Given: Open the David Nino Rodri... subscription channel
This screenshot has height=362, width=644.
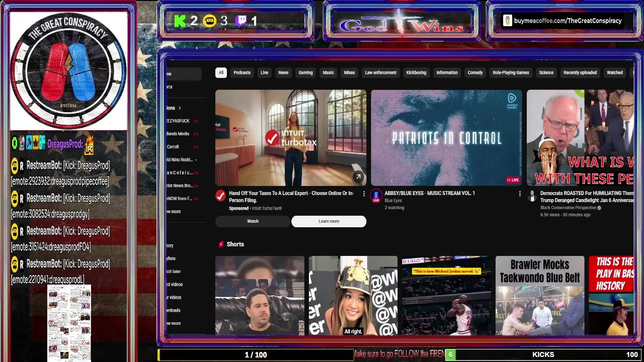Looking at the screenshot, I should [x=180, y=160].
